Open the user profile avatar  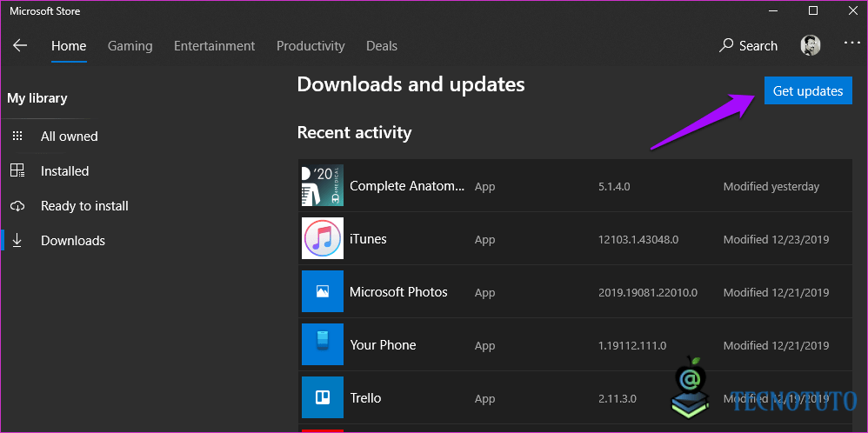pyautogui.click(x=811, y=45)
